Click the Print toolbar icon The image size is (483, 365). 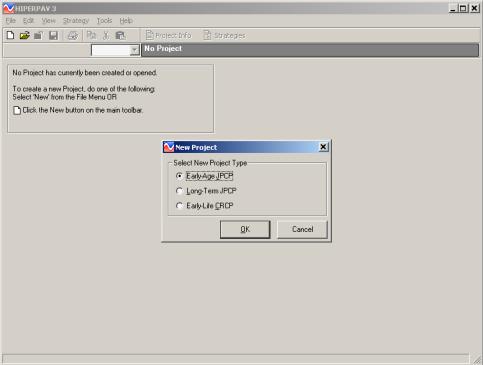(73, 35)
